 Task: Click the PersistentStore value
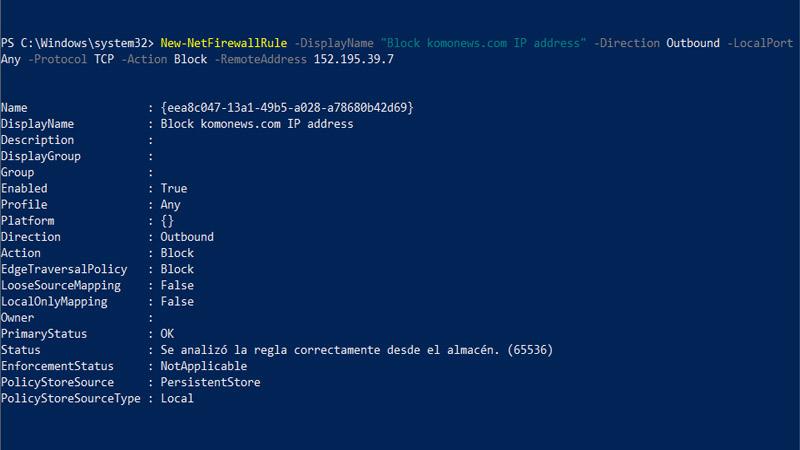click(210, 382)
